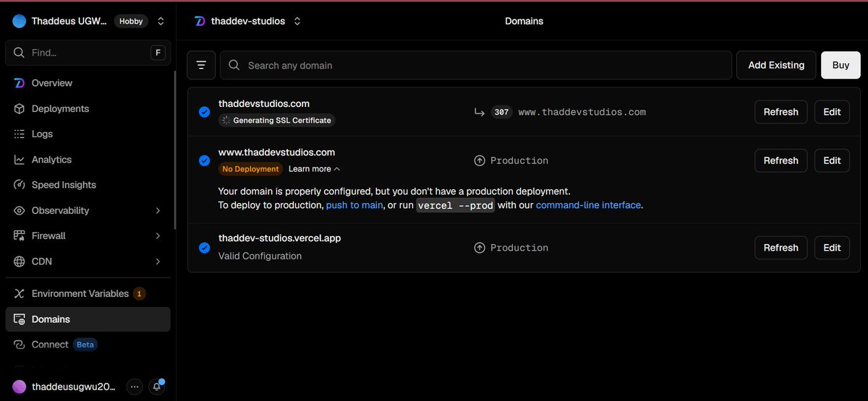Open the three-dot user menu
The width and height of the screenshot is (868, 401).
(135, 387)
